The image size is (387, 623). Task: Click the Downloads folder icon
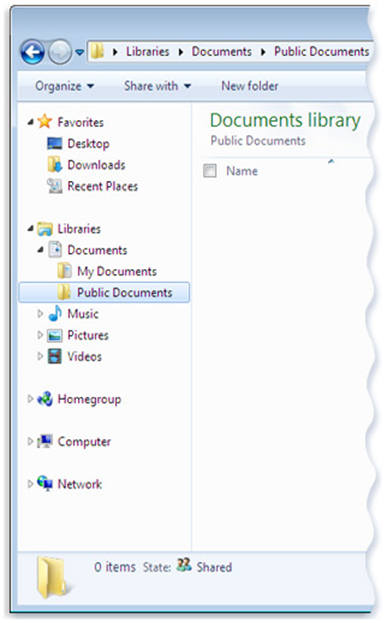coord(54,164)
